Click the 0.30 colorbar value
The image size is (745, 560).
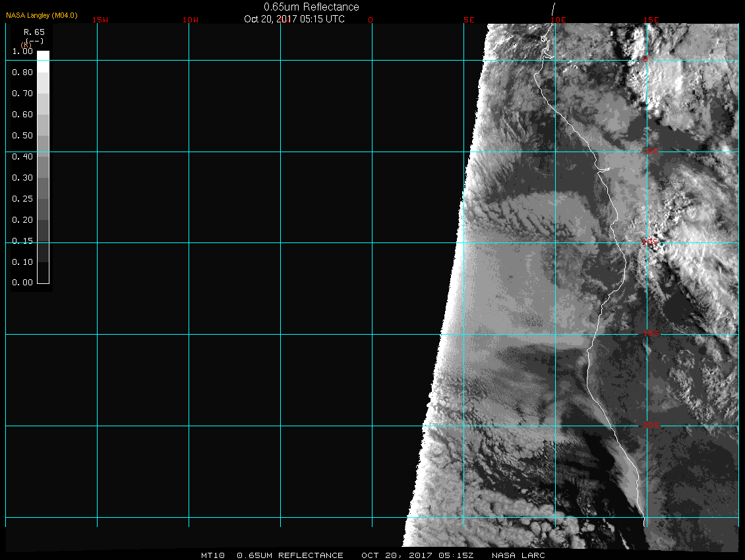pos(22,178)
